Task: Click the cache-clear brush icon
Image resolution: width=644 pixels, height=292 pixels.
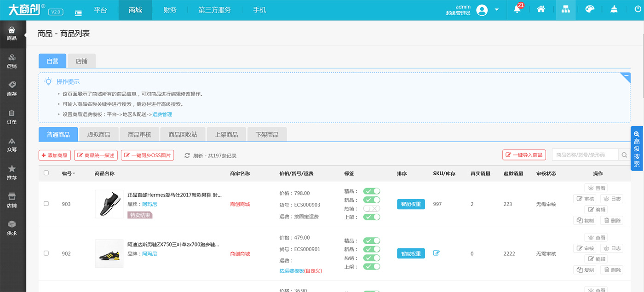Action: (x=614, y=9)
